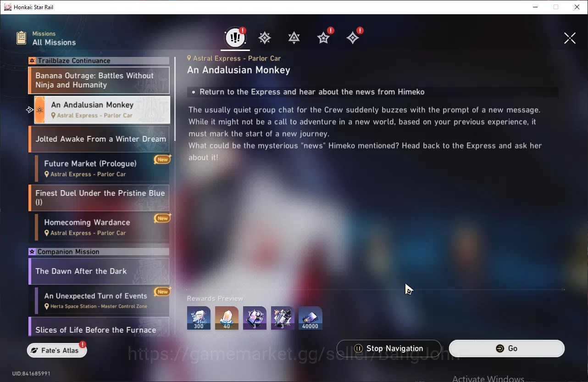Switch to the Trailblaze Mission tab icon
The image size is (588, 382).
[x=265, y=38]
